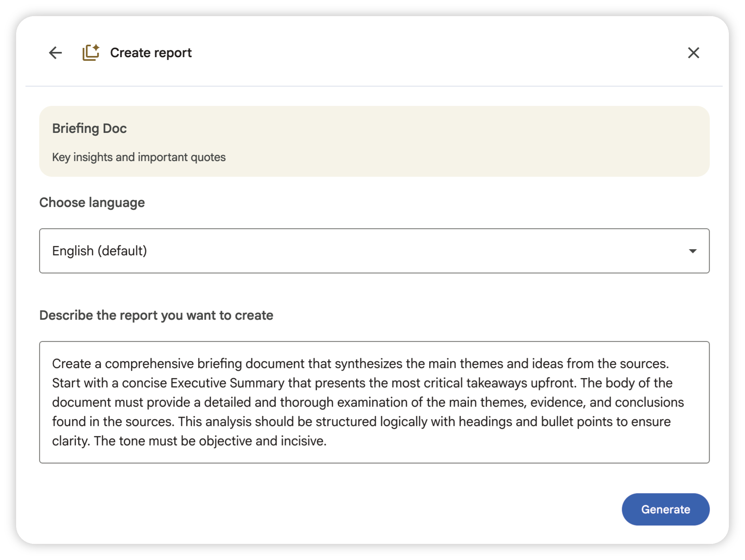Viewport: 745px width, 560px height.
Task: Click the language dropdown arrow
Action: tap(693, 251)
